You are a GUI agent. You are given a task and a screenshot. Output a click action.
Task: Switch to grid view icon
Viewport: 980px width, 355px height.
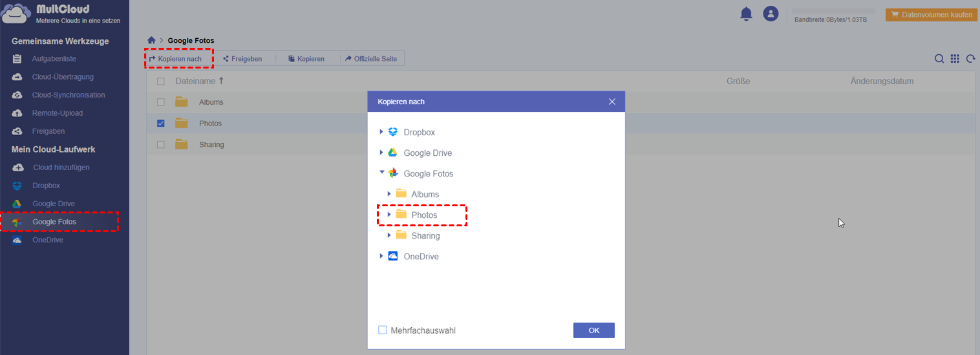click(x=955, y=59)
